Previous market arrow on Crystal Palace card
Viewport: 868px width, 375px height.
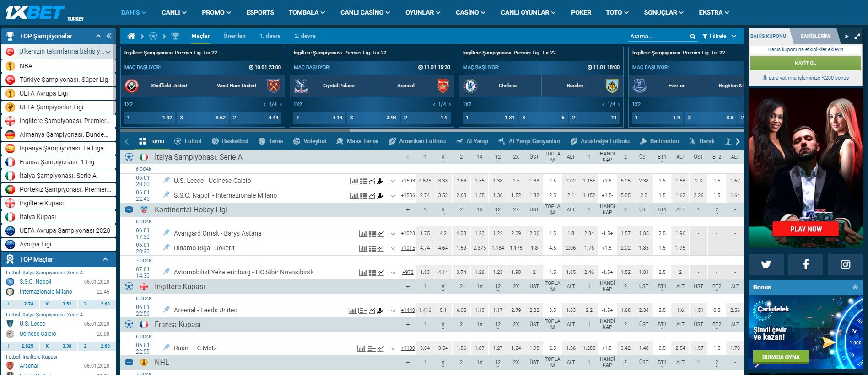click(434, 105)
